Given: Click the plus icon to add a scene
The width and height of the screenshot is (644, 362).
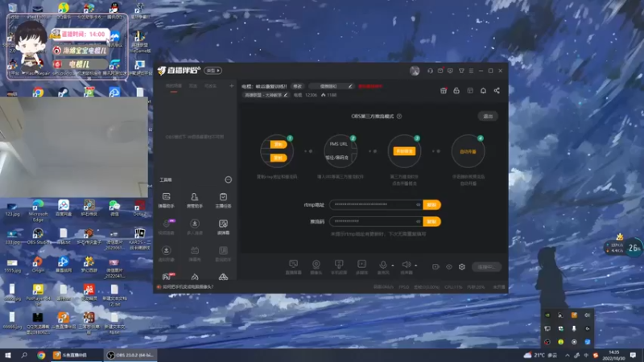Looking at the screenshot, I should pos(232,86).
